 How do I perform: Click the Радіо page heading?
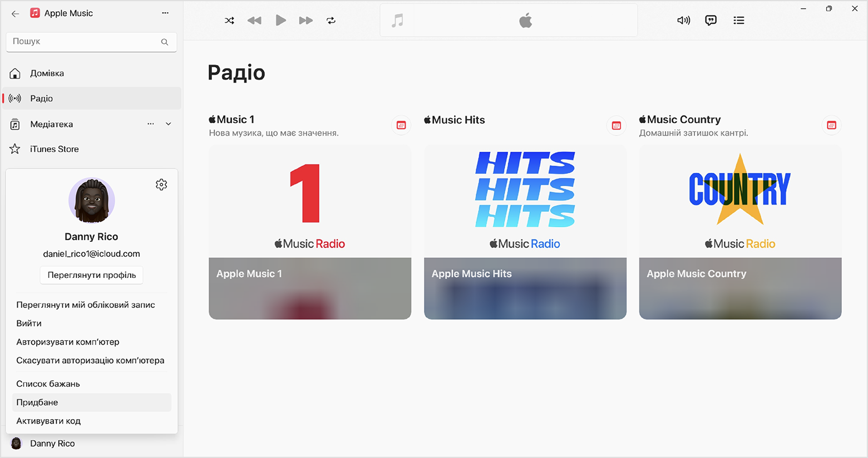coord(236,73)
